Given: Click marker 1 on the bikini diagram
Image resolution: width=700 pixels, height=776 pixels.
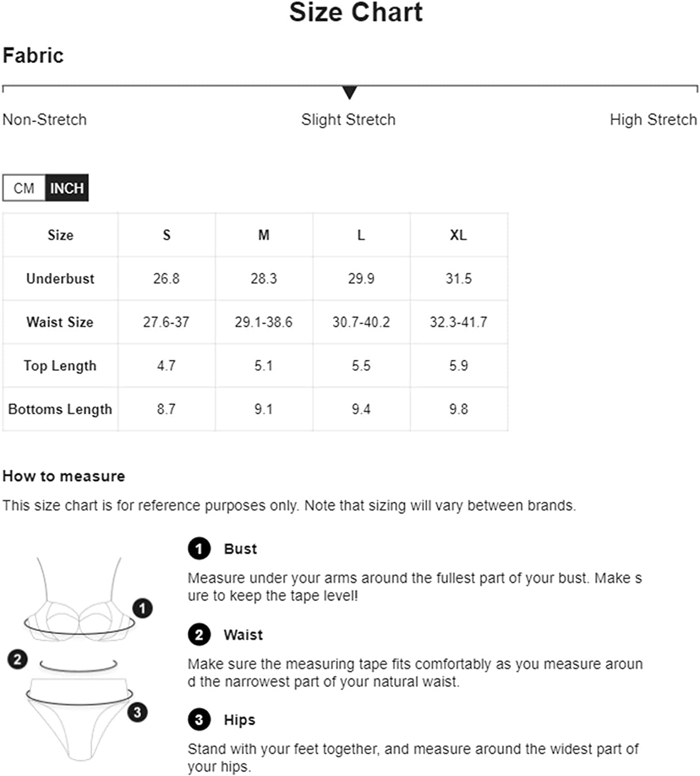Looking at the screenshot, I should tap(142, 608).
